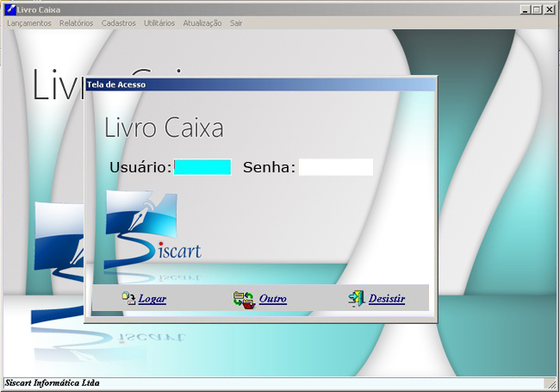560x392 pixels.
Task: Open the Lançamentos menu
Action: click(x=29, y=23)
